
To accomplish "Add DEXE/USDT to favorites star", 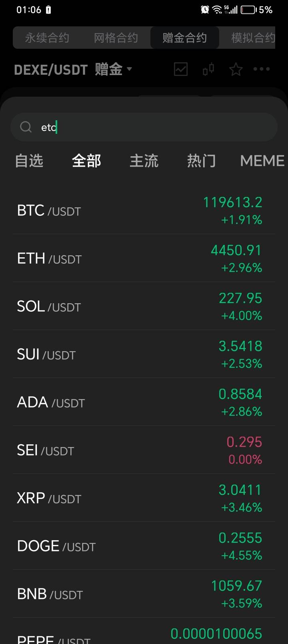I will pos(236,70).
